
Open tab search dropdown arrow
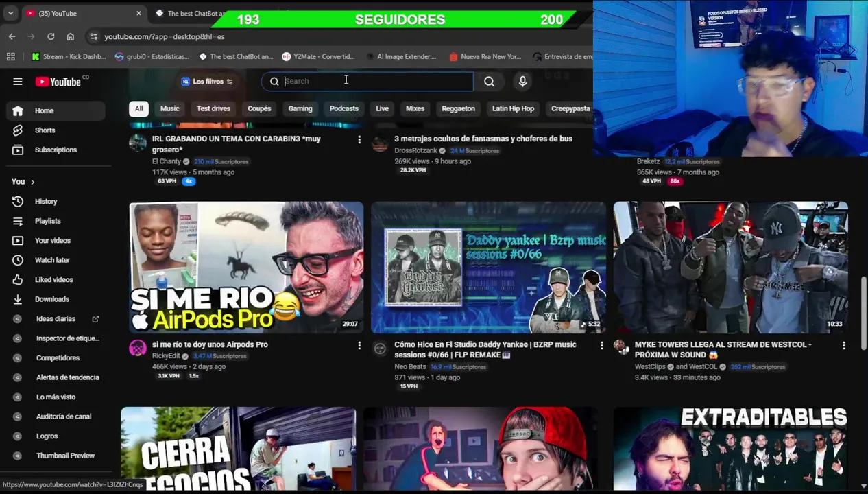tap(10, 13)
